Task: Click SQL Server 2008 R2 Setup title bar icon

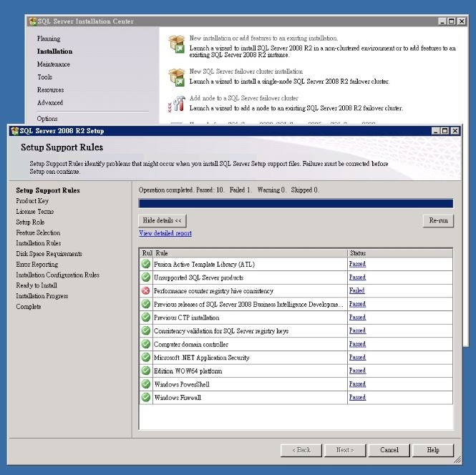Action: (14, 131)
